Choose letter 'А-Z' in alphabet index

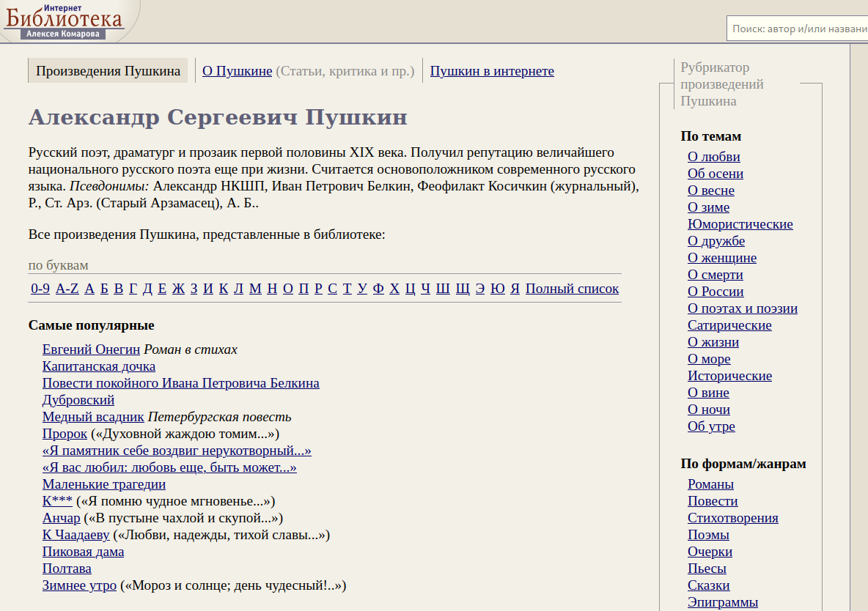tap(67, 289)
